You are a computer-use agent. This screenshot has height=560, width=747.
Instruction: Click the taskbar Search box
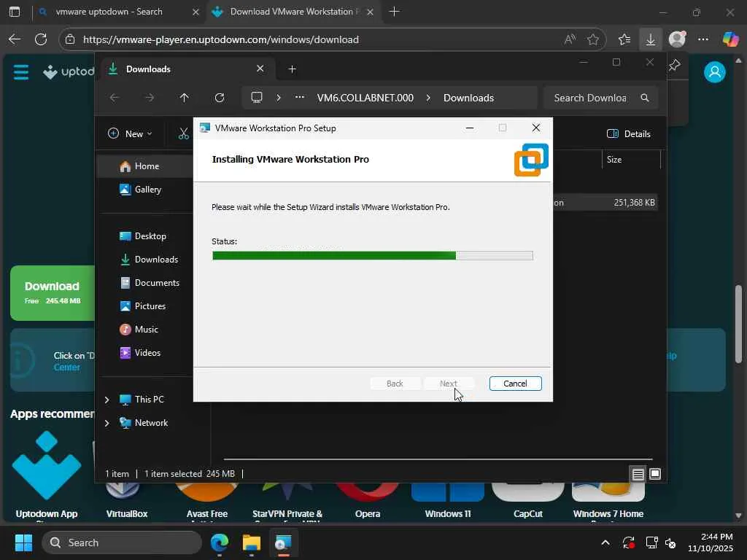[x=122, y=542]
